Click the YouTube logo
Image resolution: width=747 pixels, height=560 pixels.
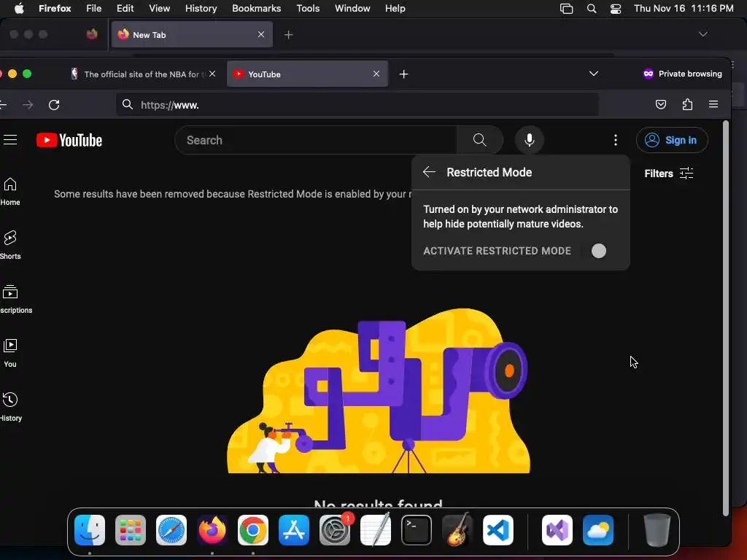pyautogui.click(x=69, y=140)
